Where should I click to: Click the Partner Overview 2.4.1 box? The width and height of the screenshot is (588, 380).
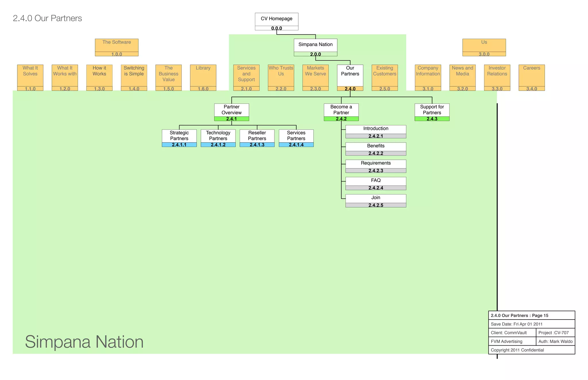click(x=231, y=112)
